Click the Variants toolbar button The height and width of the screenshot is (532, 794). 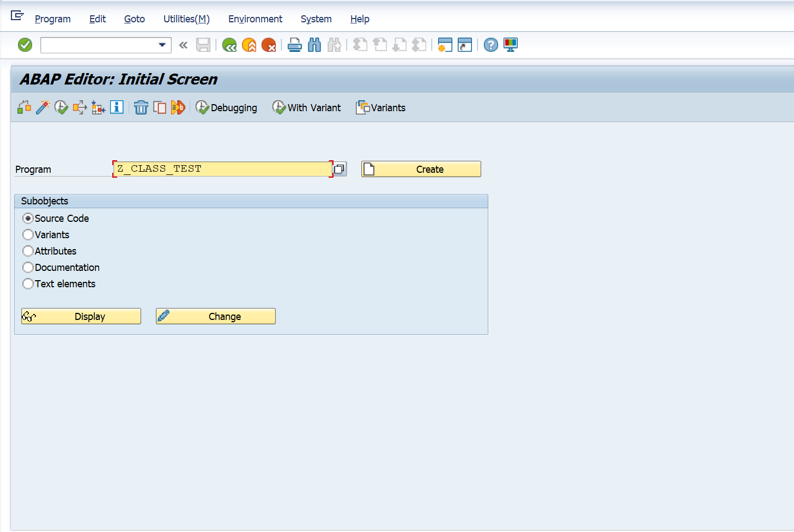point(380,107)
